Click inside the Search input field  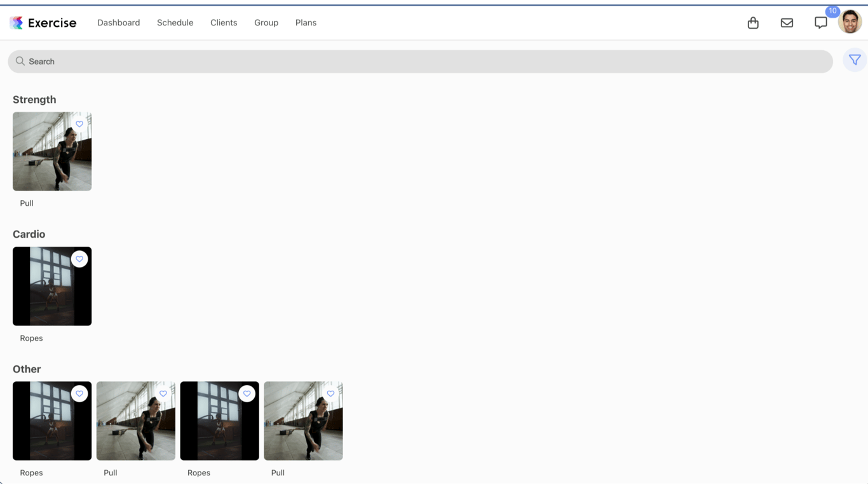(x=254, y=61)
